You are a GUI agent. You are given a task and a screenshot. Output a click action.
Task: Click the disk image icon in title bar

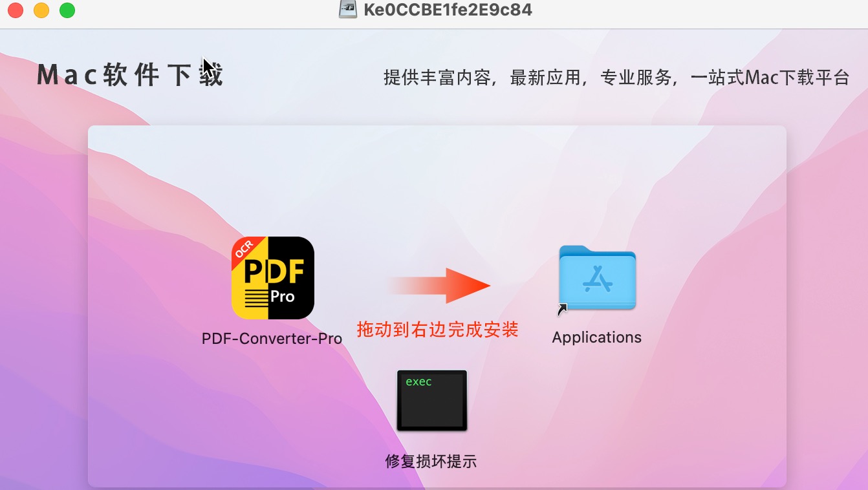point(348,9)
